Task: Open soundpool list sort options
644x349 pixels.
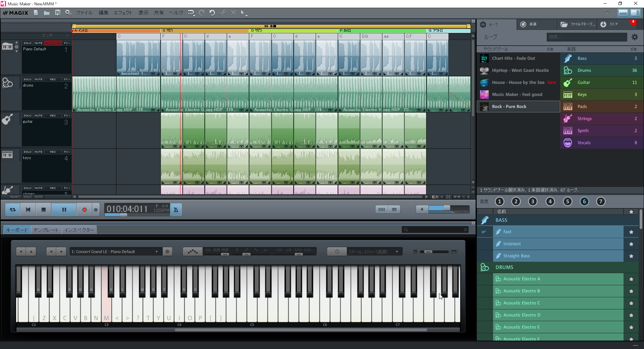Action: point(550,49)
